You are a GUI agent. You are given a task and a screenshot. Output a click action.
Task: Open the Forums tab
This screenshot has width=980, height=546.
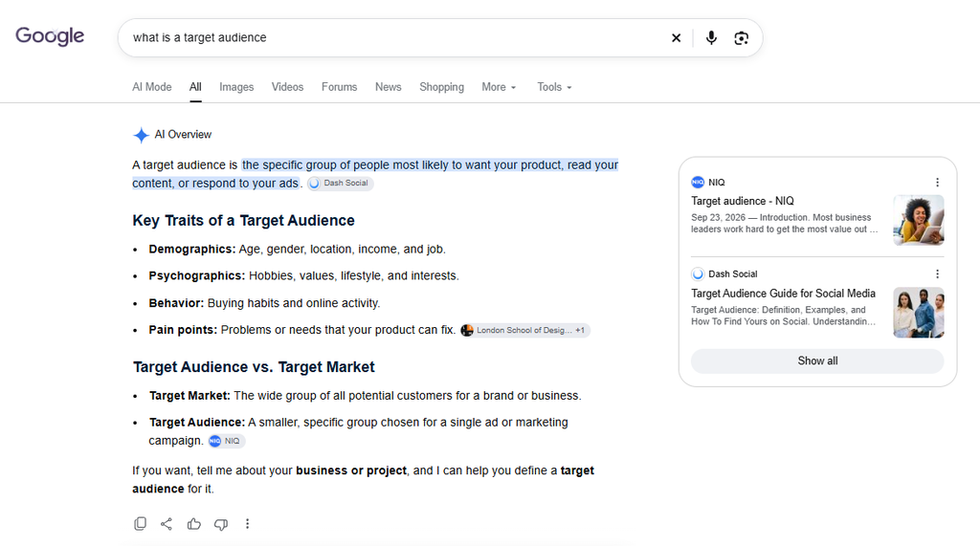(340, 87)
